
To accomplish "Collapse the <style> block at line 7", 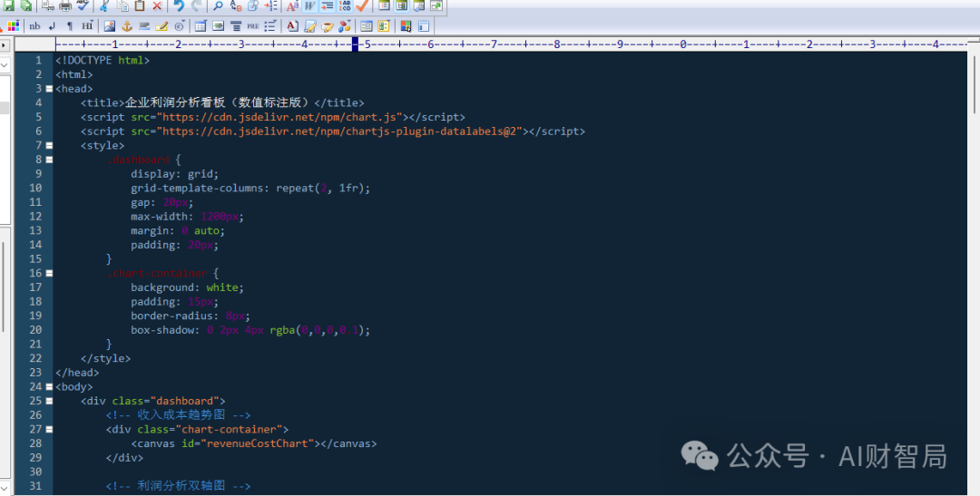I will click(x=49, y=146).
